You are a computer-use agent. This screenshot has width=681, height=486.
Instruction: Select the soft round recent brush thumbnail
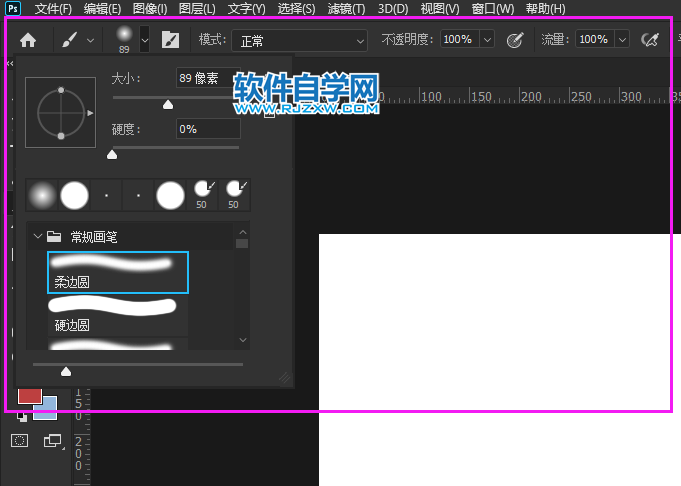pyautogui.click(x=42, y=195)
